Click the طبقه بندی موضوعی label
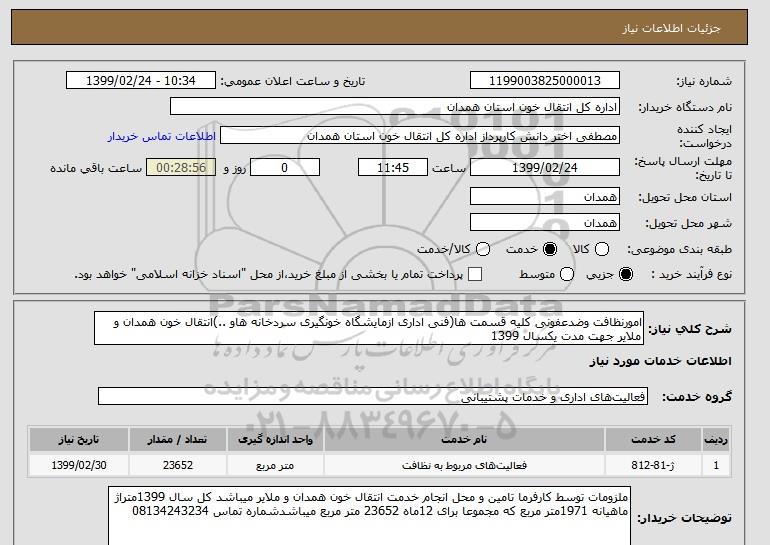This screenshot has width=770, height=545. (679, 249)
